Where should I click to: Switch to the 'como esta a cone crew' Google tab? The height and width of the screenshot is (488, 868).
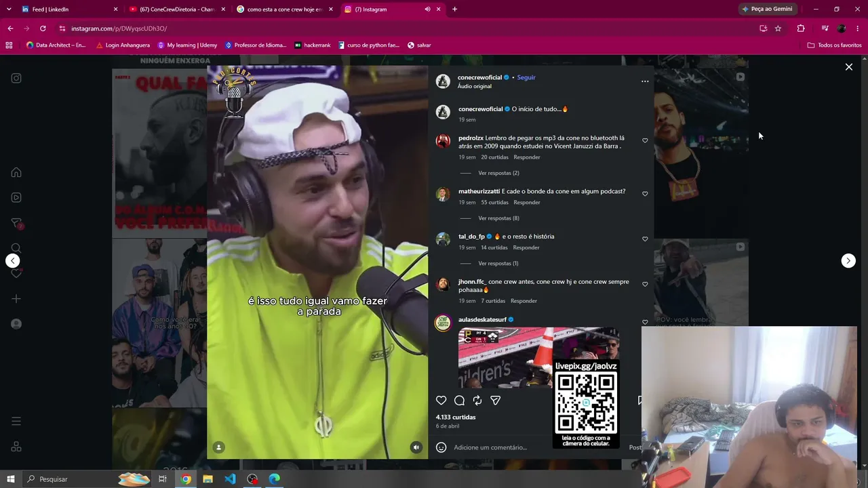(x=285, y=9)
